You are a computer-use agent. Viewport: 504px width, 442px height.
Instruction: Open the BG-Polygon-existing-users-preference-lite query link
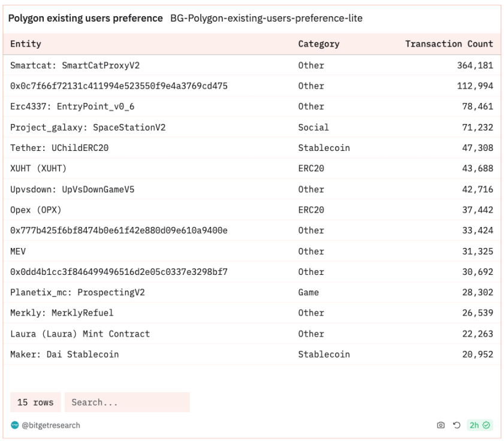point(266,19)
